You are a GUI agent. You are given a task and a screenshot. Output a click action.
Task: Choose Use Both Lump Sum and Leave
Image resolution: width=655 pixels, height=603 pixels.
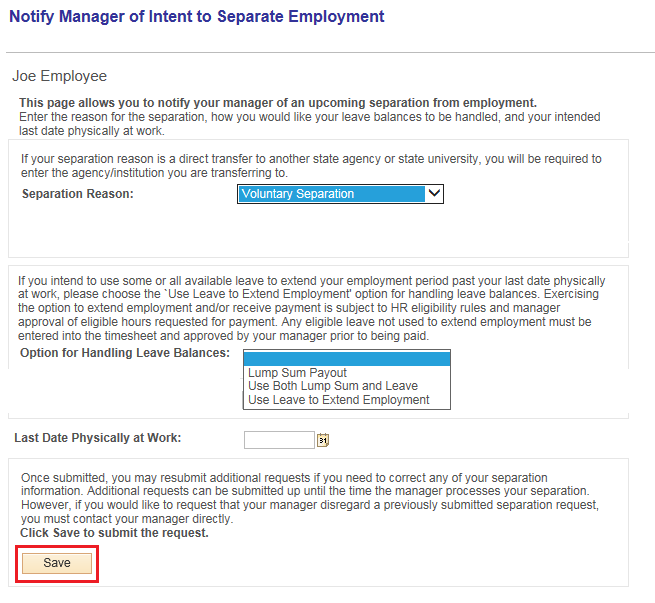[333, 386]
